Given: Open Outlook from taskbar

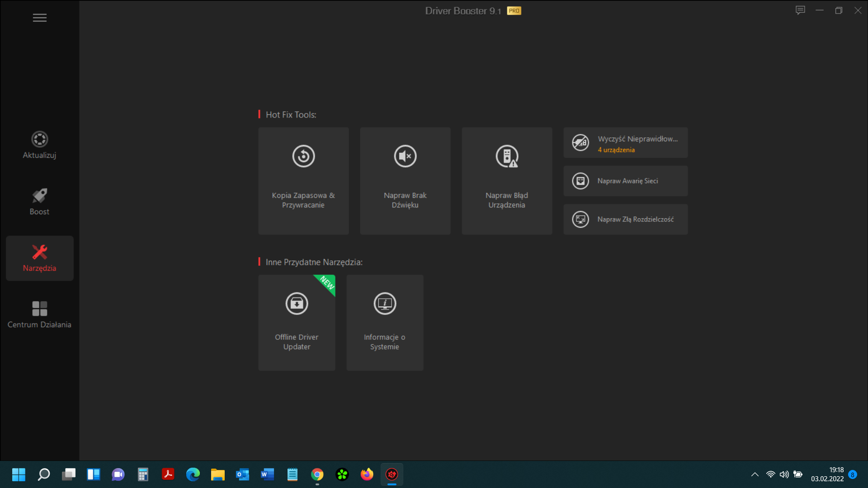Looking at the screenshot, I should point(243,474).
